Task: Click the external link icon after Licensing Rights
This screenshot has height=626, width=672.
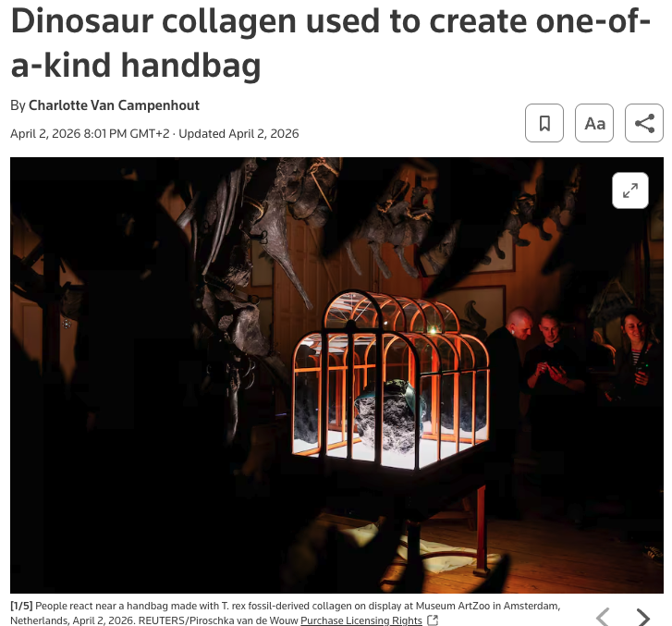Action: point(433,620)
